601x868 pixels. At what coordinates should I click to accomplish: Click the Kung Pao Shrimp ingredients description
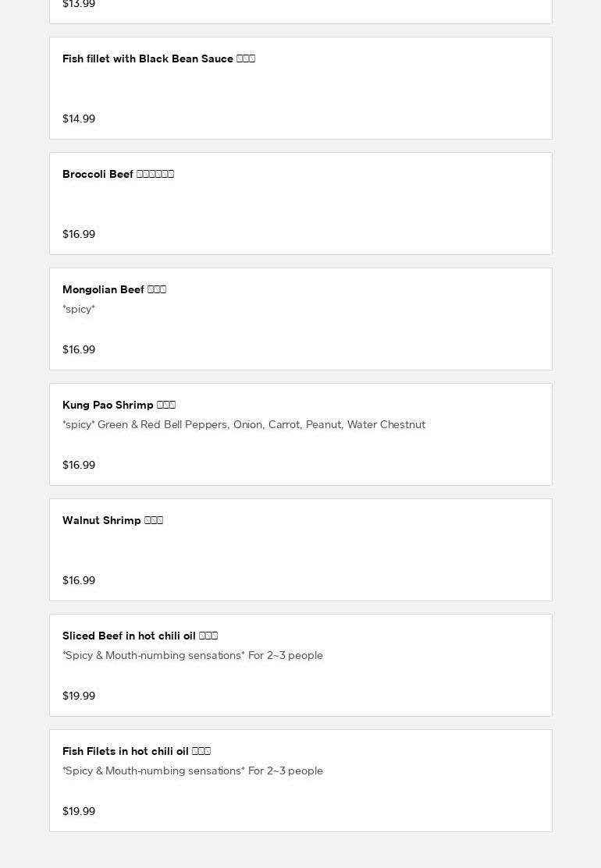(244, 424)
